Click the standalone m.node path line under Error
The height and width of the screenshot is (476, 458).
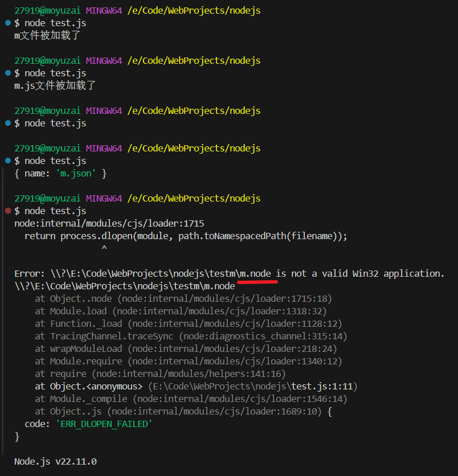pyautogui.click(x=125, y=286)
